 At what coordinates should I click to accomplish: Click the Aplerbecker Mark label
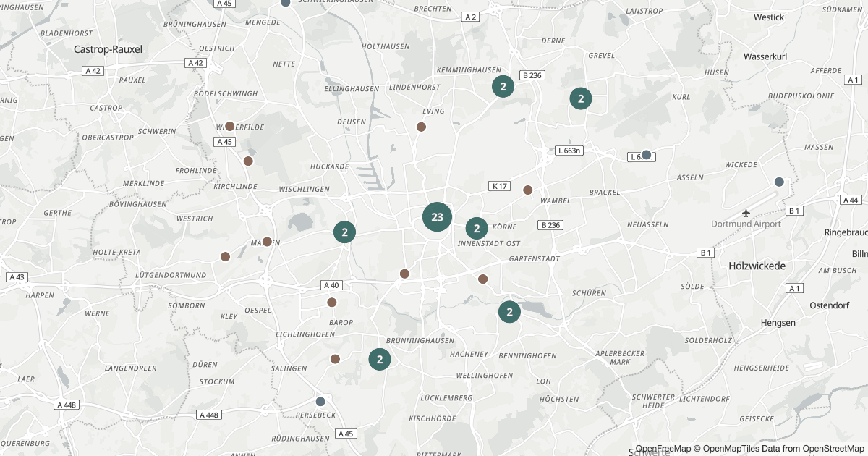coord(621,358)
